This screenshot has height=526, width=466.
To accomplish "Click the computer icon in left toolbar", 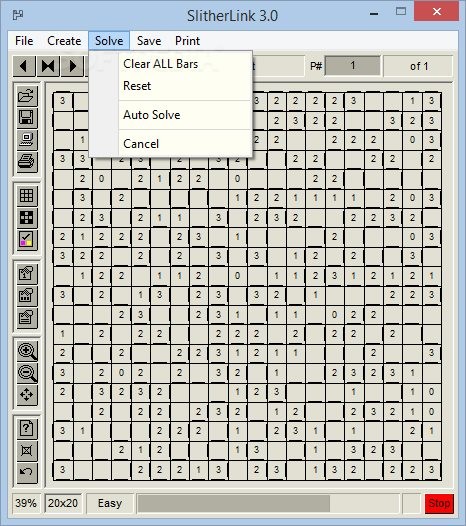I will tap(27, 140).
